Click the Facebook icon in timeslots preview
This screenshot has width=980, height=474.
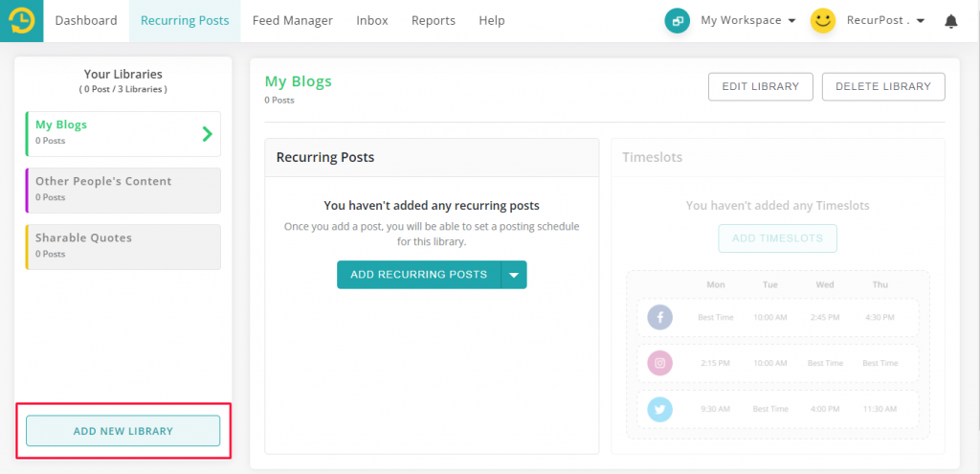tap(660, 317)
